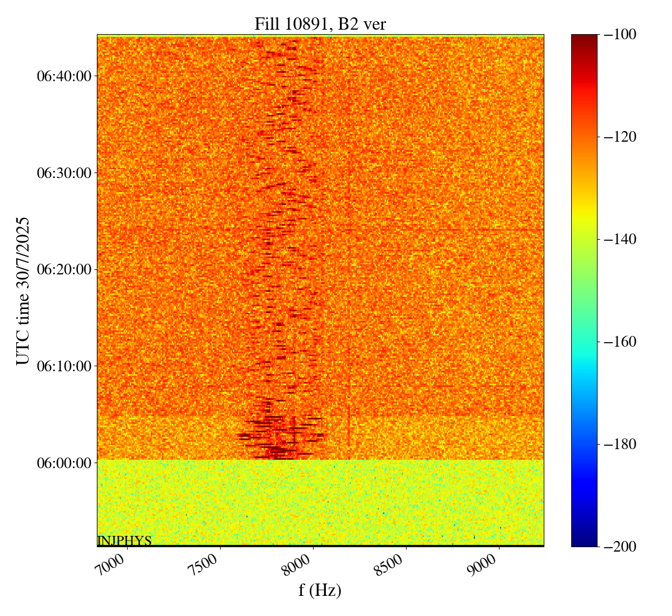Select the "UTC time 30/7/2025" y-axis label
This screenshot has height=616, width=672.
coord(23,291)
